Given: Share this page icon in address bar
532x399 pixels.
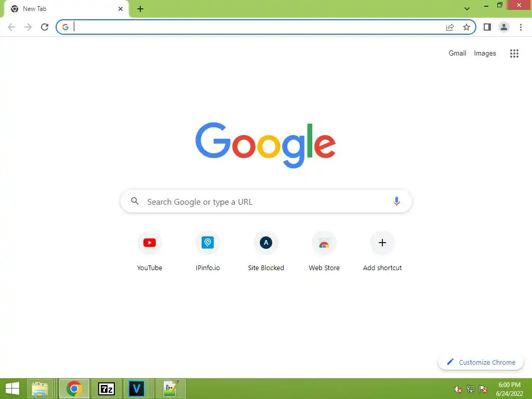Looking at the screenshot, I should pyautogui.click(x=450, y=27).
